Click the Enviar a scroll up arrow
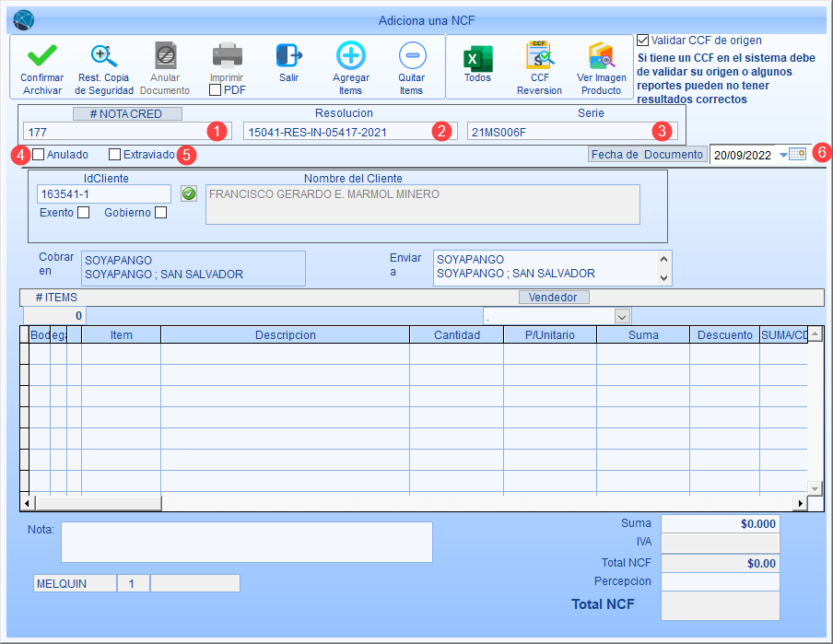Image resolution: width=833 pixels, height=644 pixels. (663, 259)
